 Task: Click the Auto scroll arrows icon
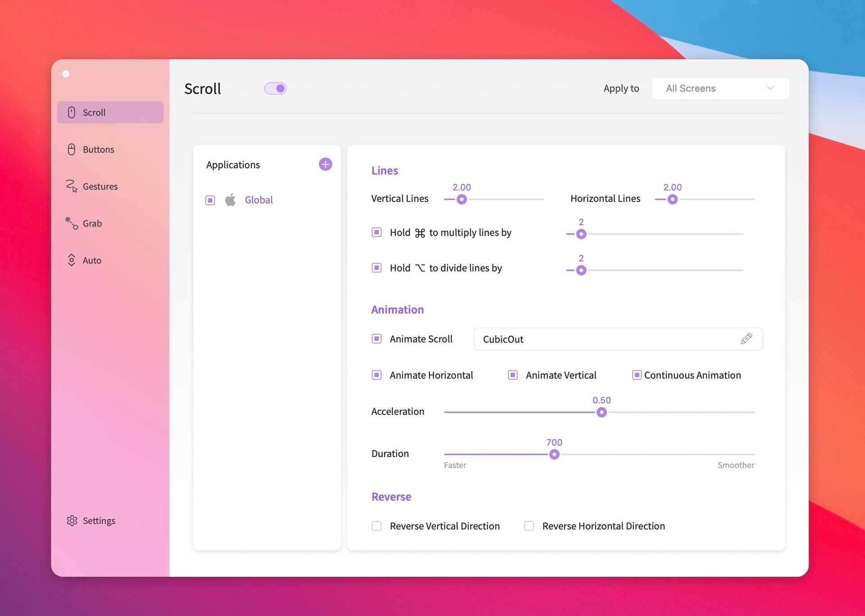71,260
